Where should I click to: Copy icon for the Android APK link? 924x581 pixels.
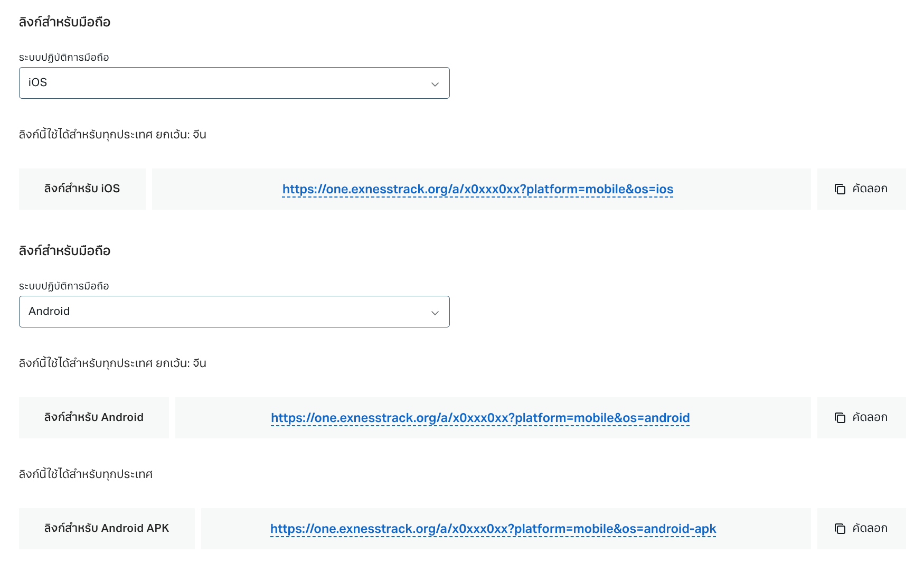click(x=840, y=529)
